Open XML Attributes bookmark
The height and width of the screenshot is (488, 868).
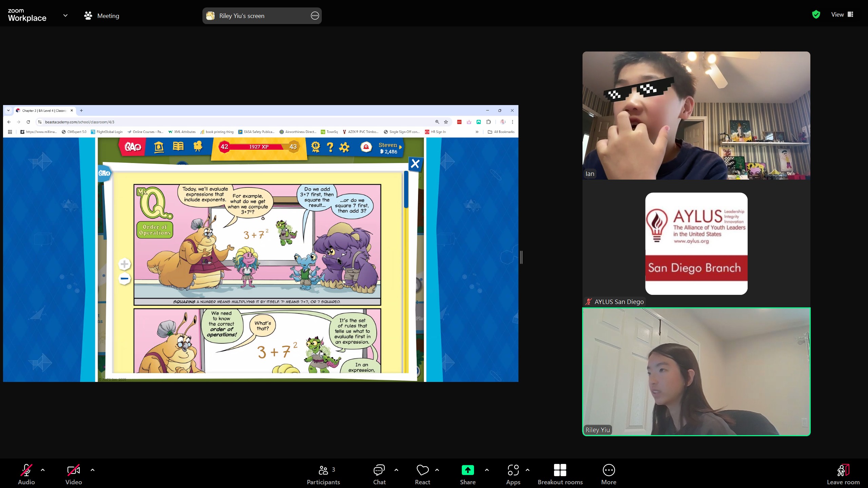(x=182, y=132)
